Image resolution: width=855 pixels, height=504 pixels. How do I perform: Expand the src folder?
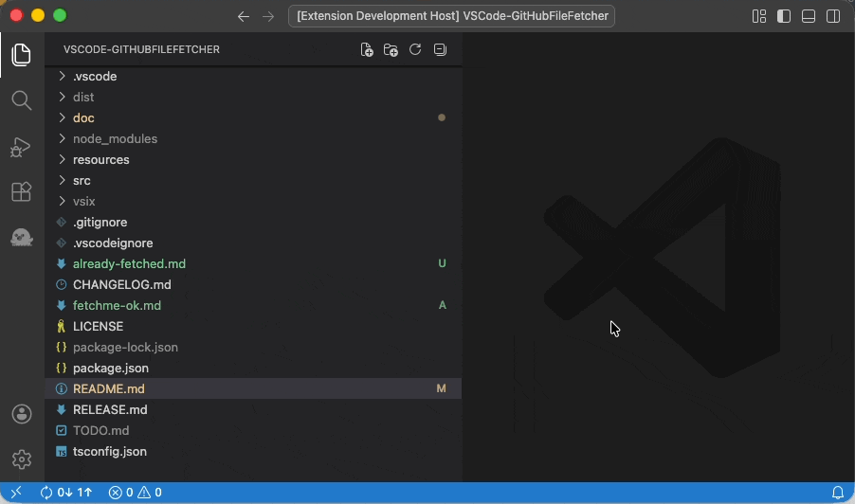(x=82, y=180)
